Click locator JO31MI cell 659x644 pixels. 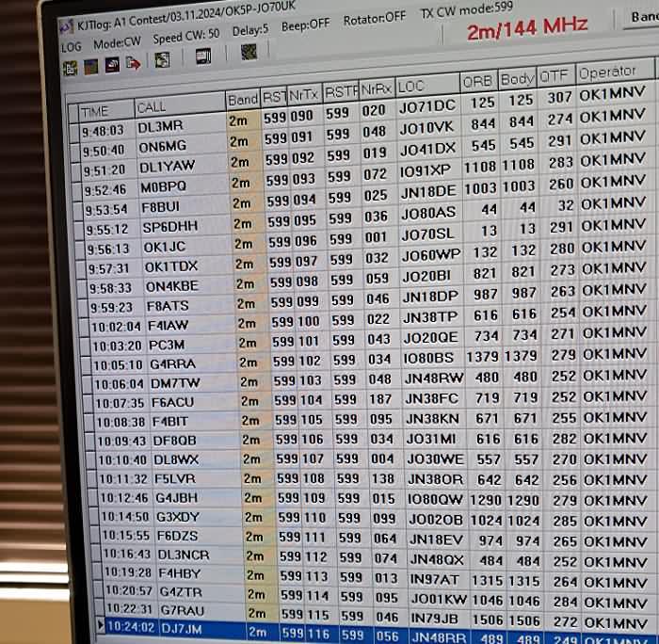pos(431,439)
